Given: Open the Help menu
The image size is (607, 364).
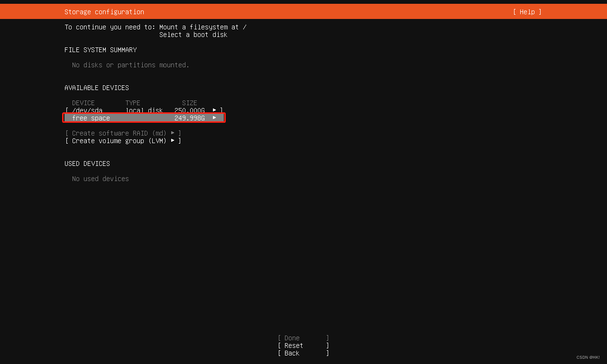Looking at the screenshot, I should click(527, 12).
